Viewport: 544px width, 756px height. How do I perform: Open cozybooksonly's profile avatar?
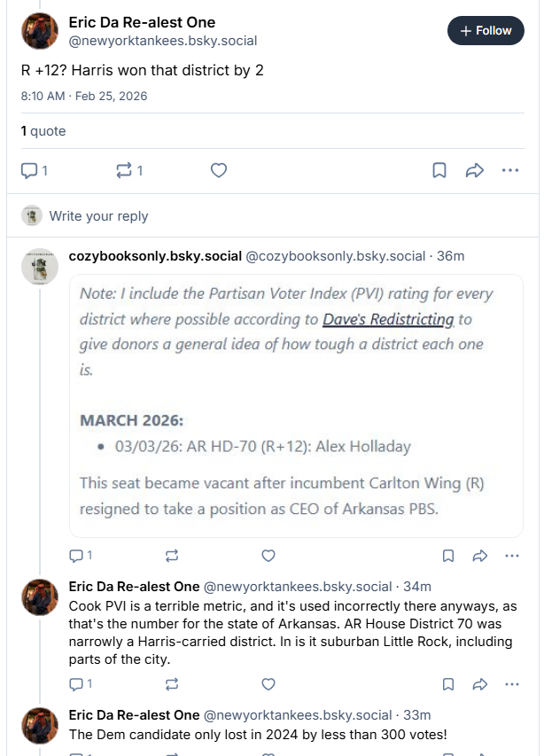point(40,266)
